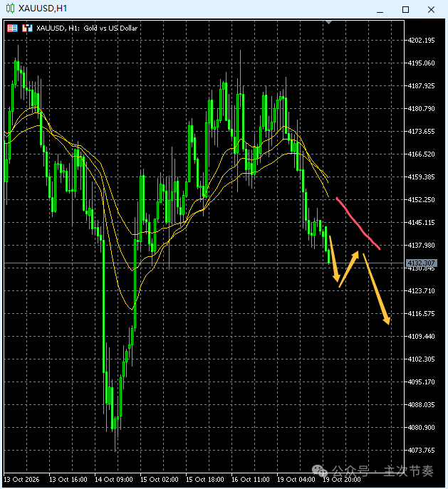The width and height of the screenshot is (448, 489).
Task: Click the 4166.520 price scale value
Action: tap(421, 154)
